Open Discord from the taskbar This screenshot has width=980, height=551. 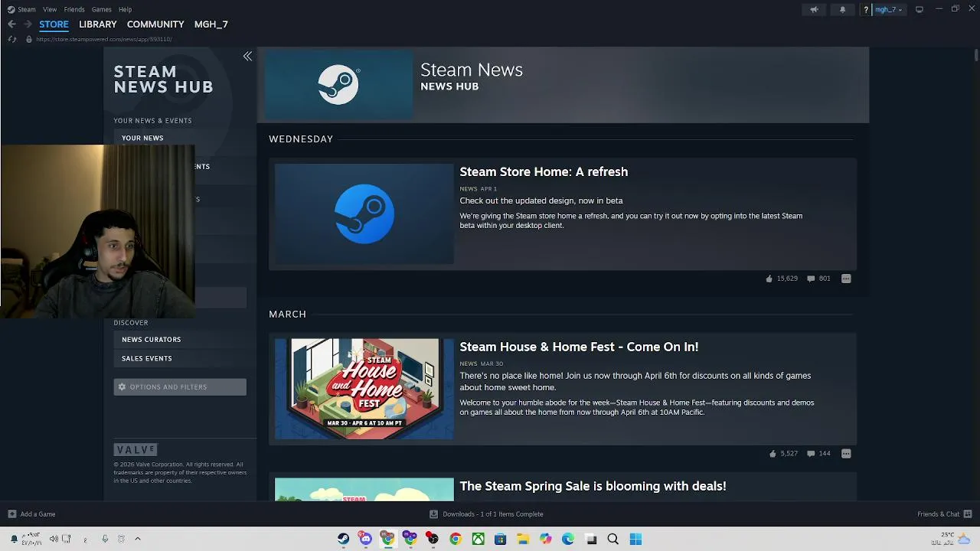tap(365, 540)
